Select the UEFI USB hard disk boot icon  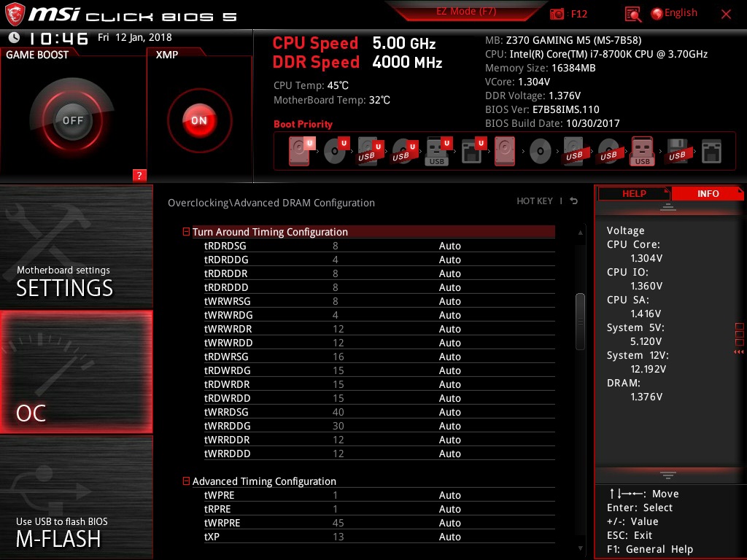tap(370, 151)
